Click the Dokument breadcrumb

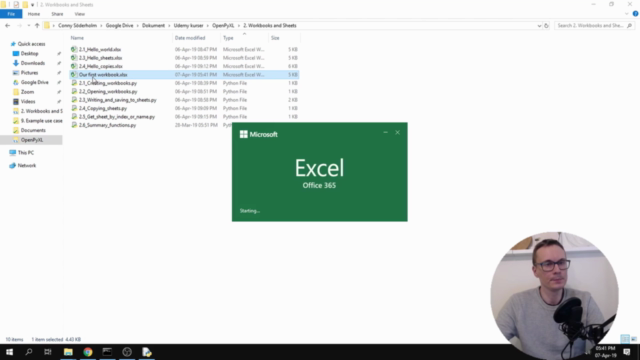pos(153,25)
